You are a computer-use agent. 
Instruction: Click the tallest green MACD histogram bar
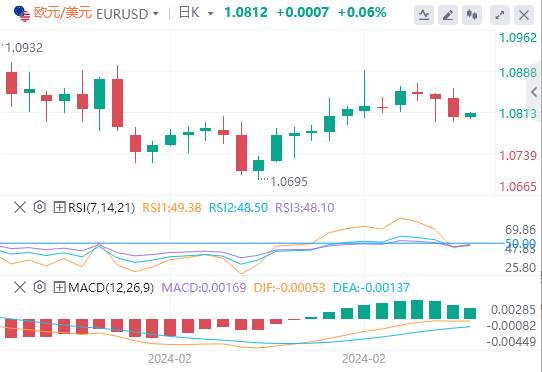pyautogui.click(x=417, y=309)
